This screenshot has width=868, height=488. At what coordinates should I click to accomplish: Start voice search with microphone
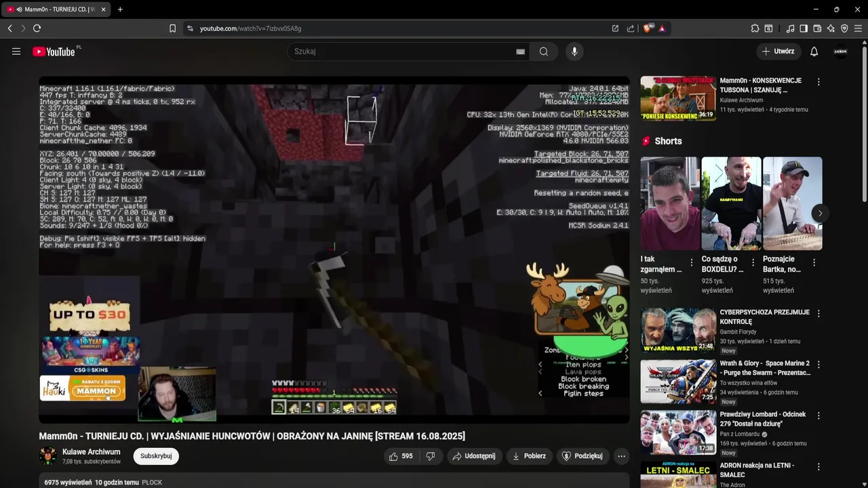point(574,52)
